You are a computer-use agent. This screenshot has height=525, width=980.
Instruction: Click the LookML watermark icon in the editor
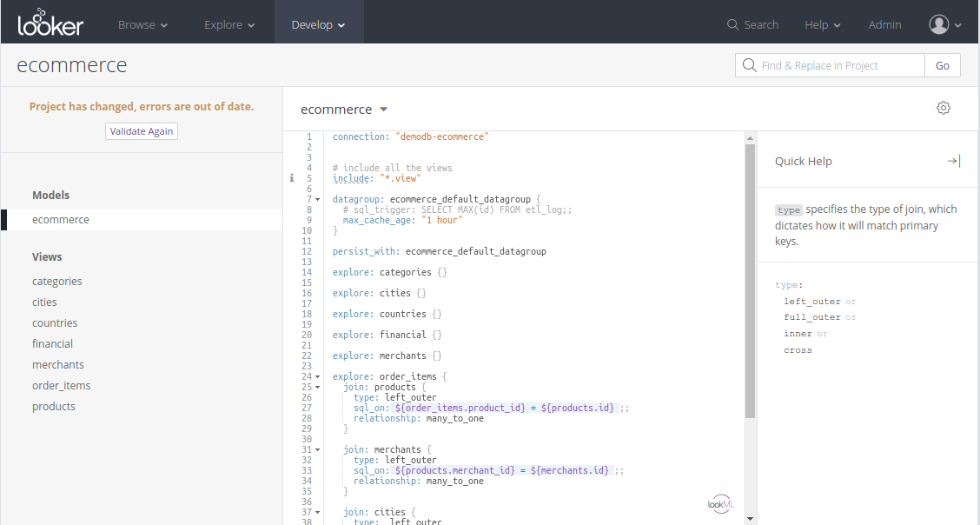(x=720, y=503)
